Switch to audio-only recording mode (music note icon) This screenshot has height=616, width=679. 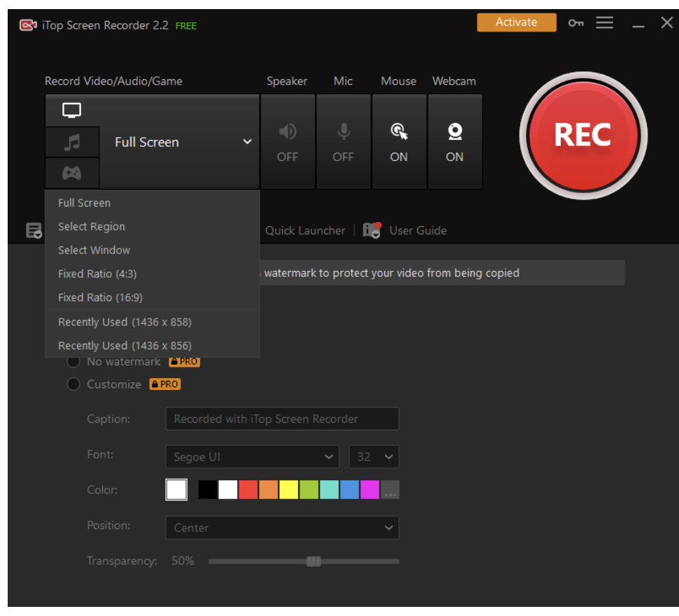point(72,142)
